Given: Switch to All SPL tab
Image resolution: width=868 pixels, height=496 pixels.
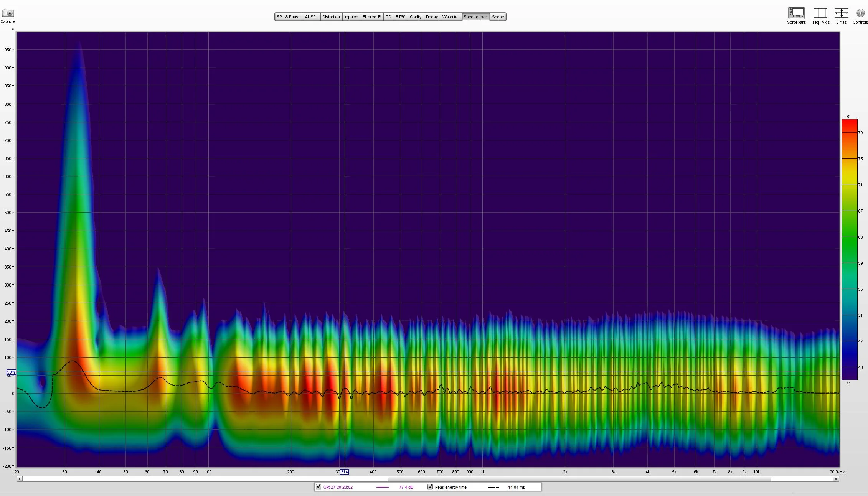Looking at the screenshot, I should pos(311,17).
